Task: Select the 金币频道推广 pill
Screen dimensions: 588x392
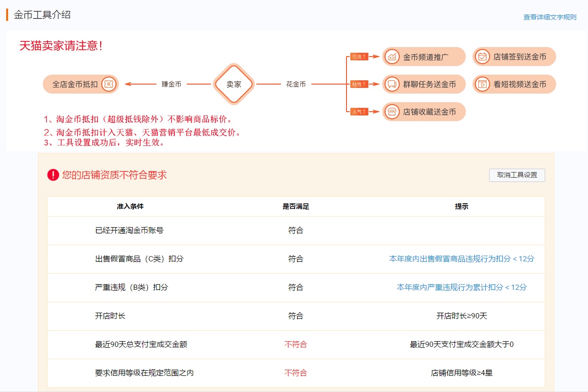Action: (x=424, y=57)
